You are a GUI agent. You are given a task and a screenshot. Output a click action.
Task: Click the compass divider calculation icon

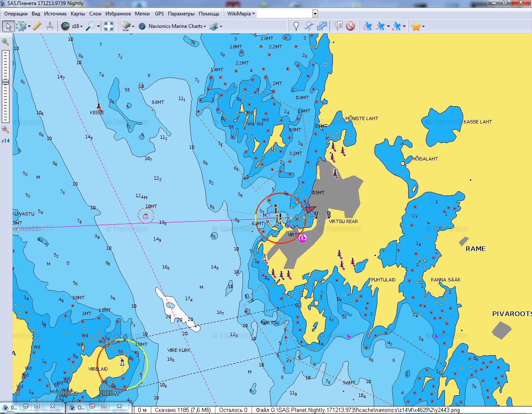(50, 26)
